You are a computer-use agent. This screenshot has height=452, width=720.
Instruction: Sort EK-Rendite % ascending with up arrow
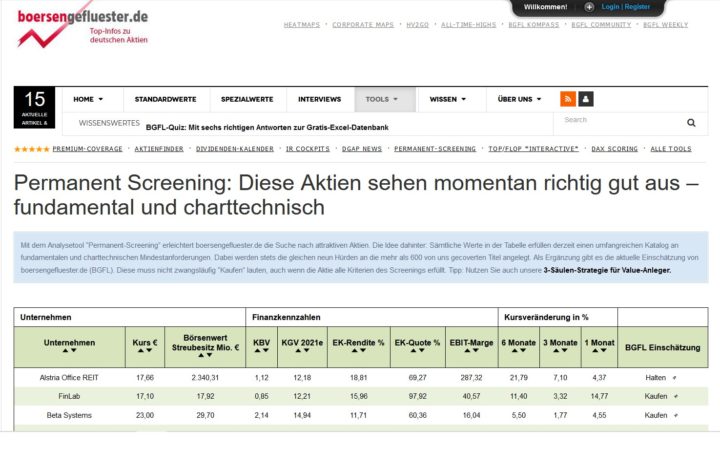354,350
